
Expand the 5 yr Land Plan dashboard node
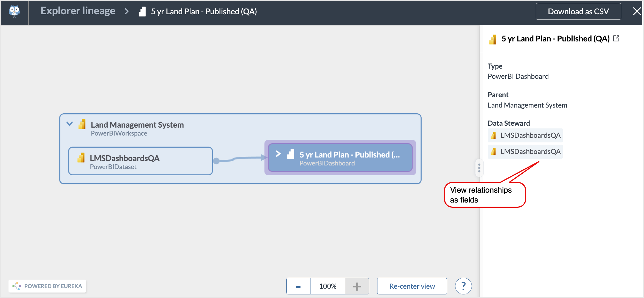click(x=278, y=154)
